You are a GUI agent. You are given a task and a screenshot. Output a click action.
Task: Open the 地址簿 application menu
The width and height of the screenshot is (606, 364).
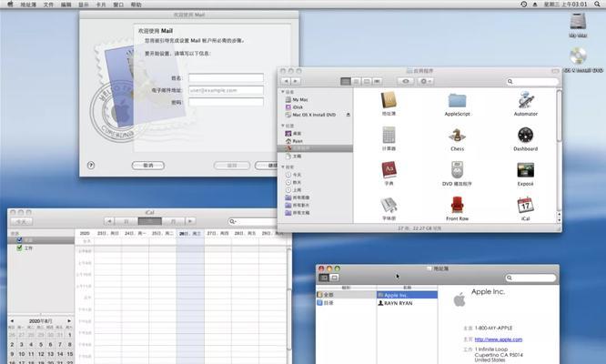(28, 5)
